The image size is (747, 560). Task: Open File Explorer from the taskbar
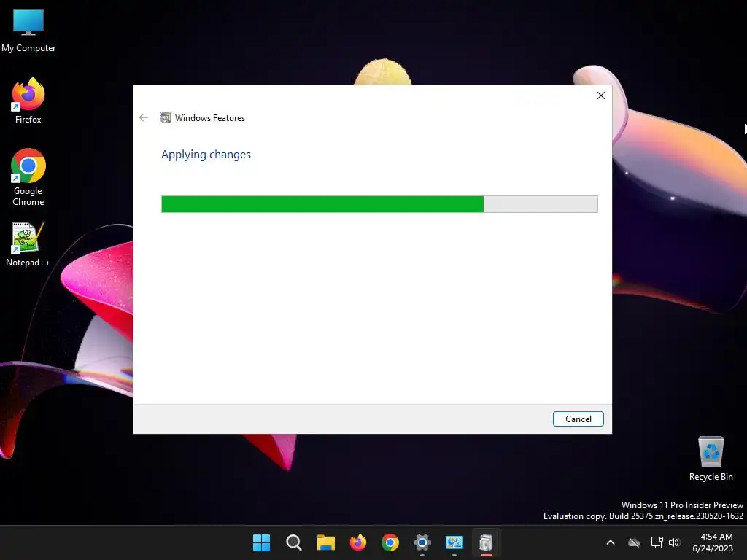pyautogui.click(x=326, y=542)
